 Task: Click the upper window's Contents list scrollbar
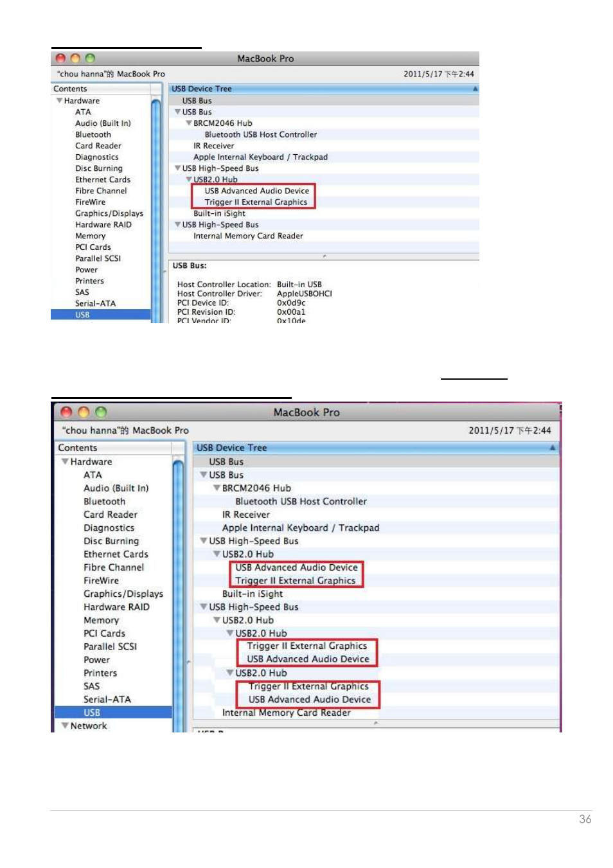pos(156,209)
